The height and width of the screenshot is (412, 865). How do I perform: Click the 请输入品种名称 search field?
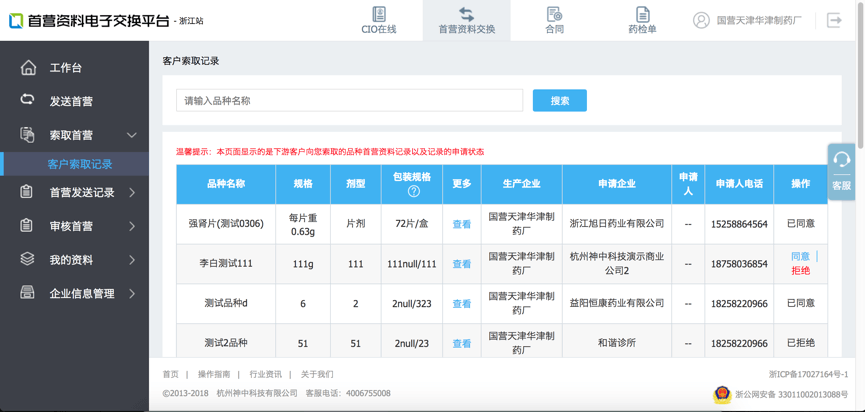(x=349, y=100)
